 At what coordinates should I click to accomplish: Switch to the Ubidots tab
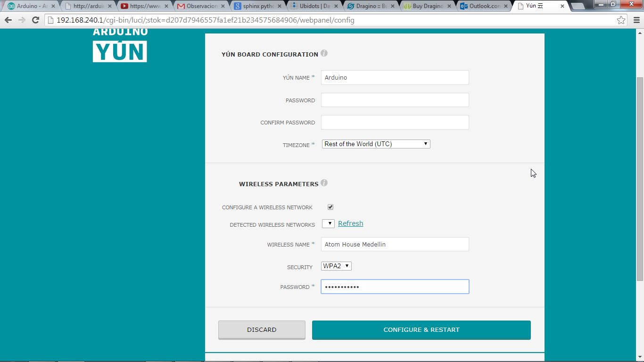(314, 6)
